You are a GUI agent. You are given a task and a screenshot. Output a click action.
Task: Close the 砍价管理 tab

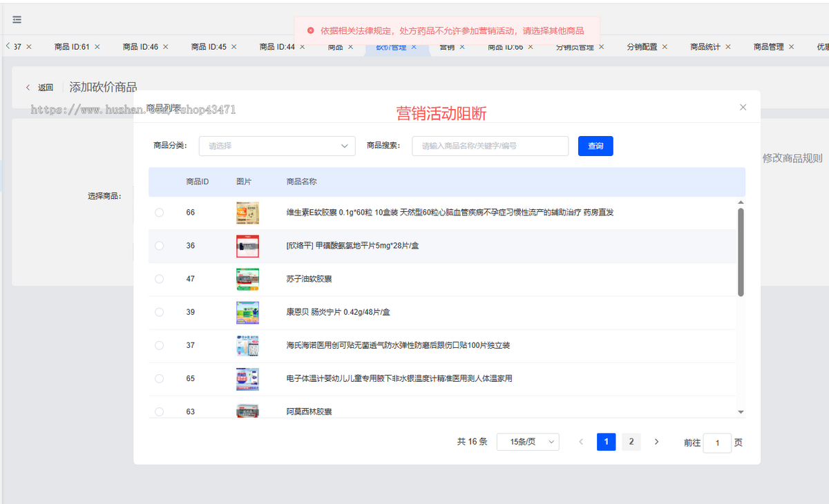point(414,47)
